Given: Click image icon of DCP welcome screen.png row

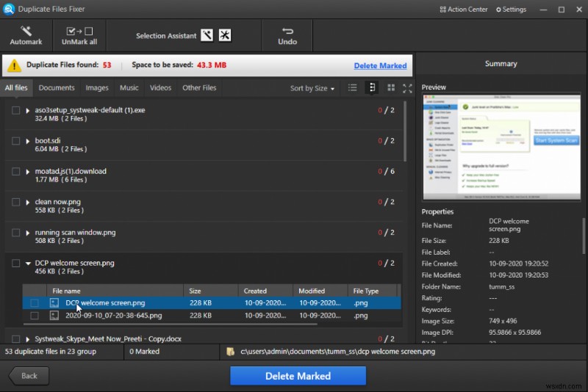Looking at the screenshot, I should [x=54, y=303].
